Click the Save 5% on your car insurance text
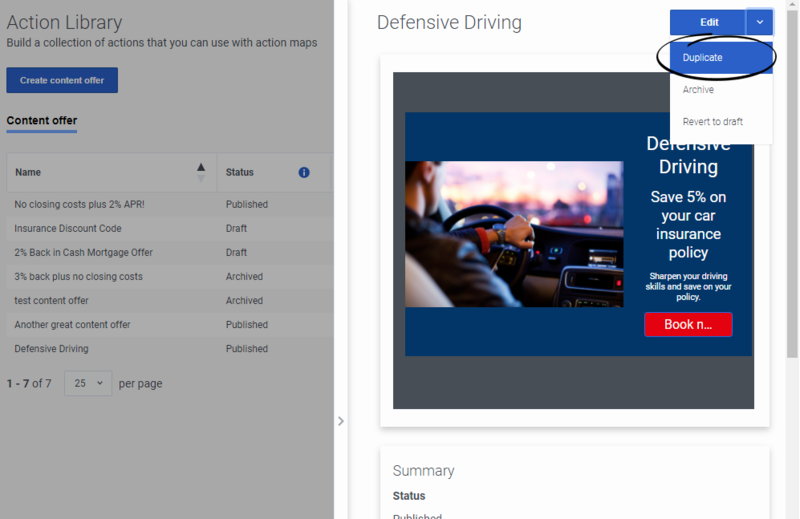800x519 pixels. pyautogui.click(x=688, y=225)
